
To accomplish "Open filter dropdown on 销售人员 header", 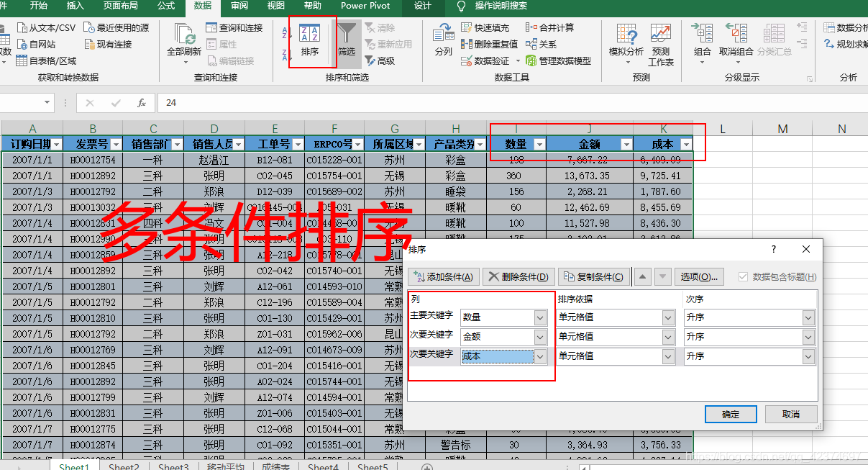I will (238, 145).
